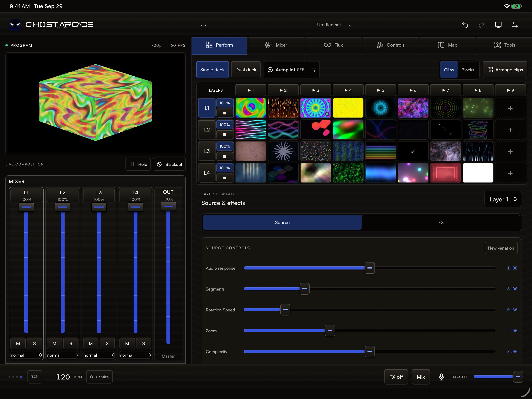Toggle Autopilot on
The width and height of the screenshot is (532, 399).
point(286,70)
